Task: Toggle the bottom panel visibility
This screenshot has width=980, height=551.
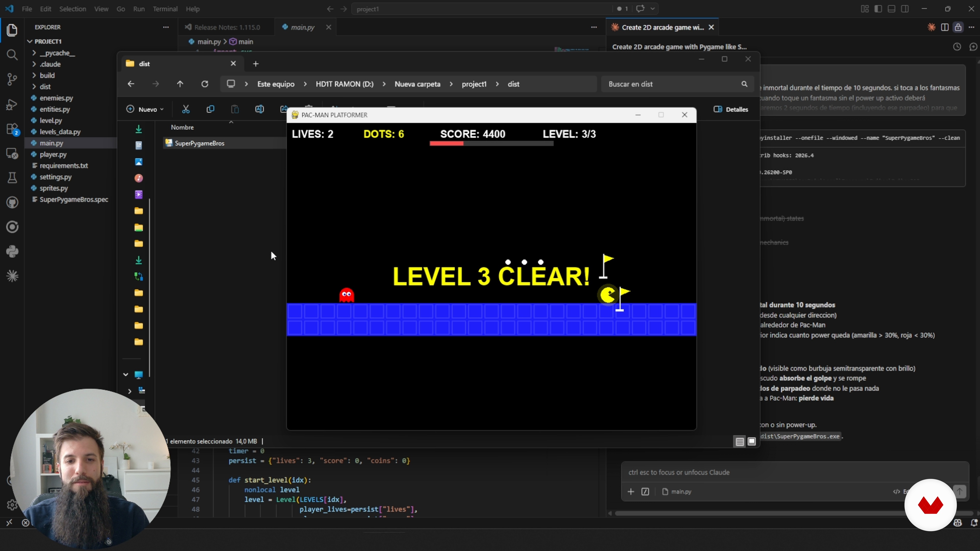Action: tap(891, 9)
